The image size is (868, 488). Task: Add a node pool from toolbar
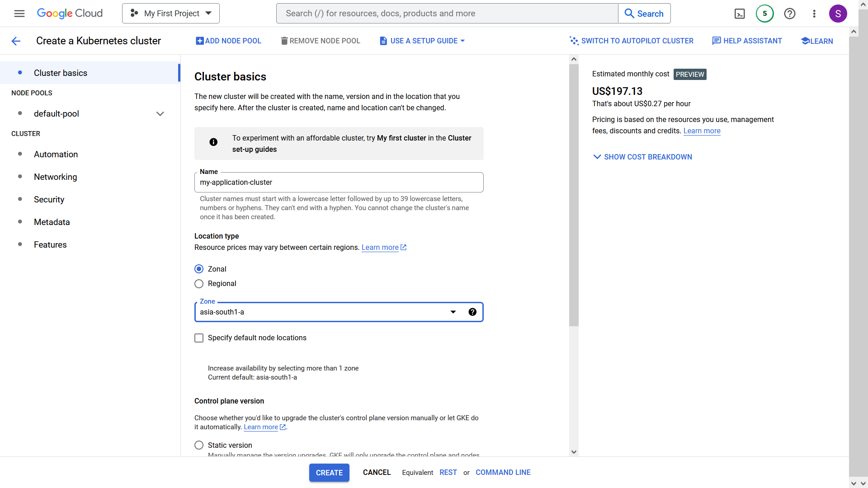click(228, 41)
